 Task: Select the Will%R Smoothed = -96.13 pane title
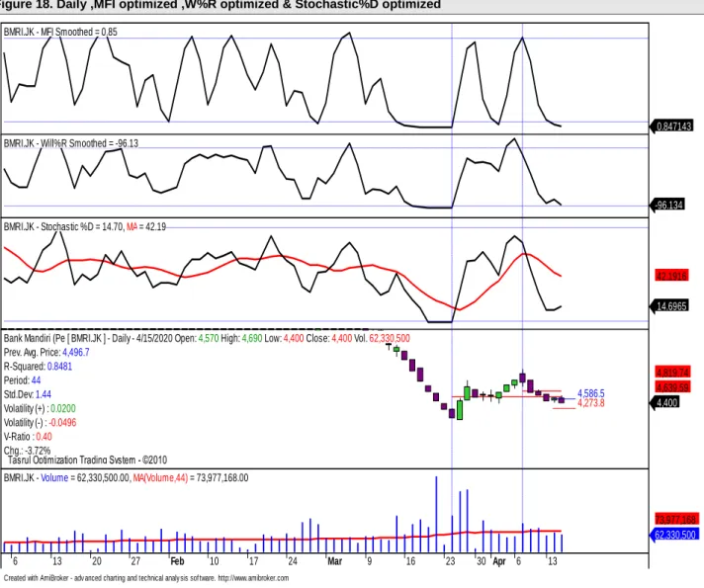(x=71, y=143)
